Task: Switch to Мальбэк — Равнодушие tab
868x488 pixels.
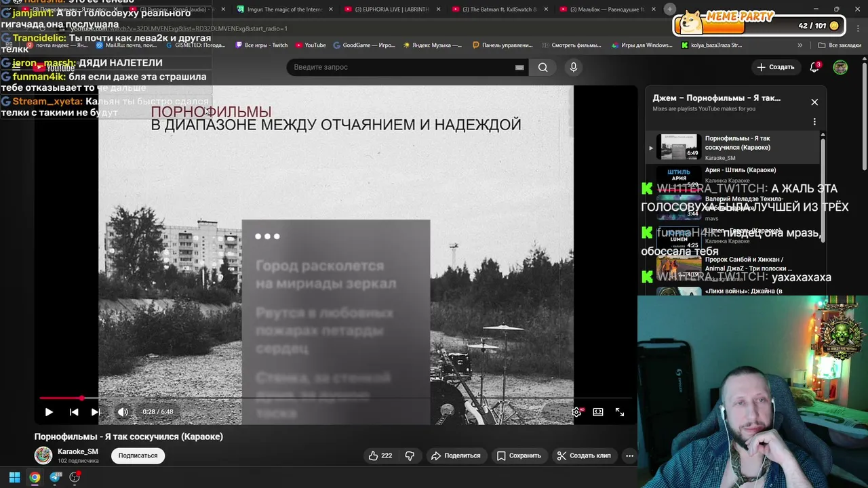Action: (x=602, y=9)
